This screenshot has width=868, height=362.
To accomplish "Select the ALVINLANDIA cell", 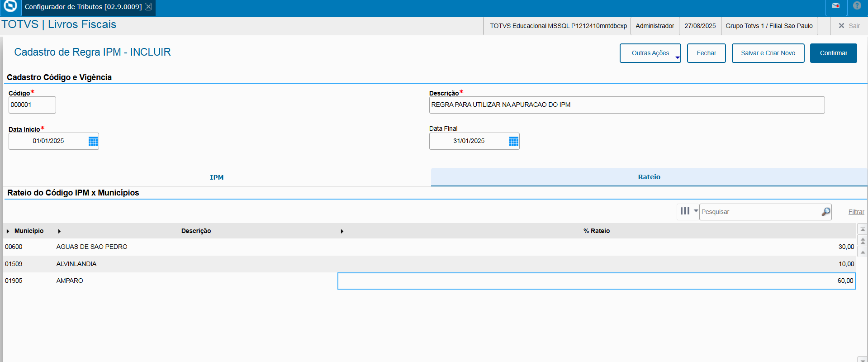I will point(76,264).
